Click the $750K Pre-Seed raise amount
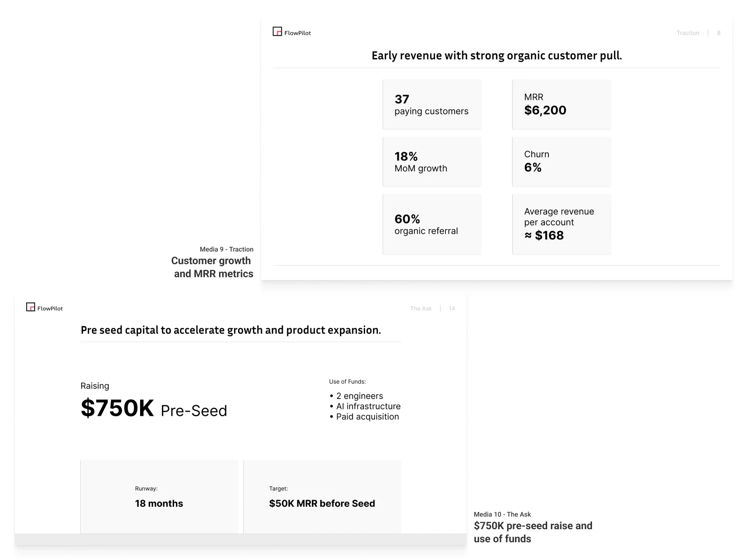This screenshot has width=747, height=560. pos(154,408)
